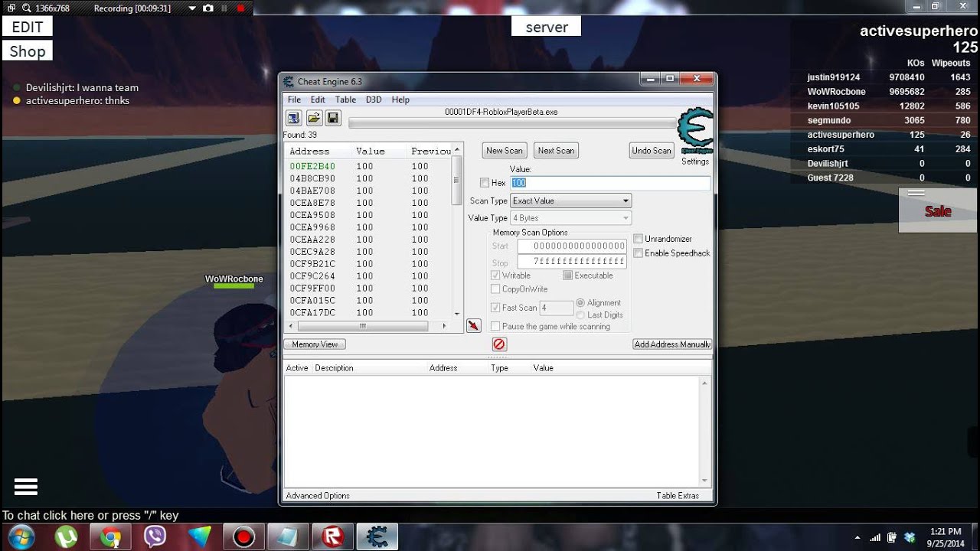This screenshot has height=551, width=980.
Task: Toggle the Executable checkbox
Action: [x=567, y=275]
